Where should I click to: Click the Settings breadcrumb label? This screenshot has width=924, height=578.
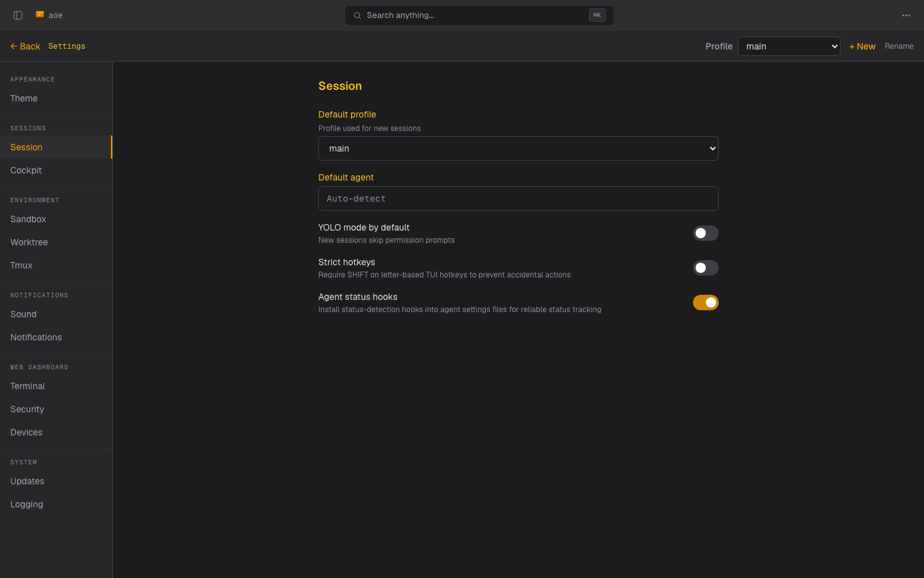(x=67, y=46)
